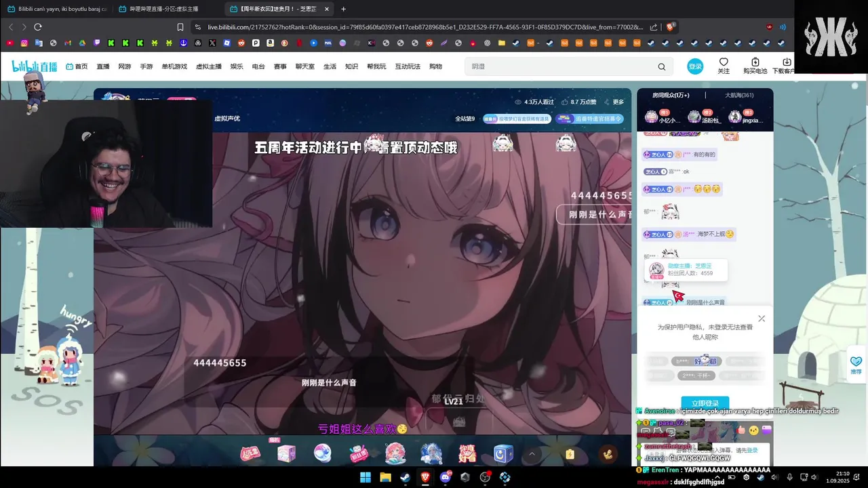
Task: Open the battery recharge icon in gift bar
Action: [x=570, y=454]
